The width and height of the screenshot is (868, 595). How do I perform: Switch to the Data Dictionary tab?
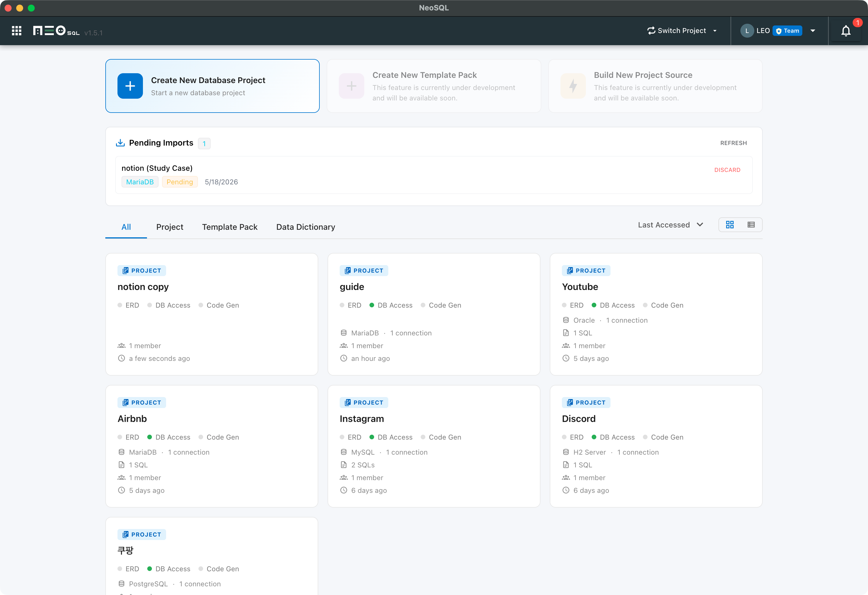[x=306, y=227]
